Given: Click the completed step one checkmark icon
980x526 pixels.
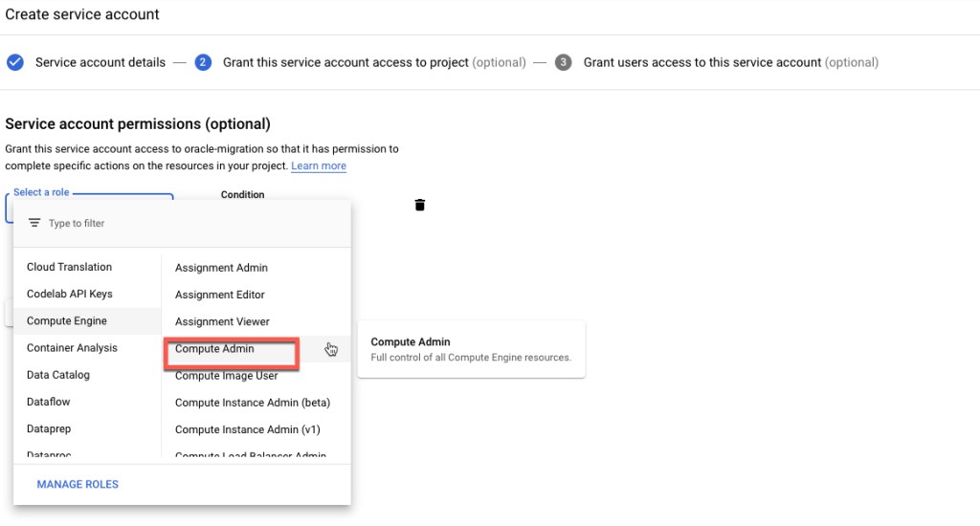Looking at the screenshot, I should point(15,62).
